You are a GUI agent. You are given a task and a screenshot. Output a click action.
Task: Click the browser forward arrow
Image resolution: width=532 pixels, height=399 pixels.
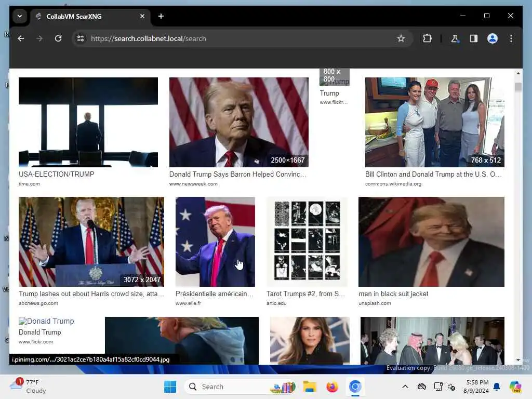tap(39, 38)
